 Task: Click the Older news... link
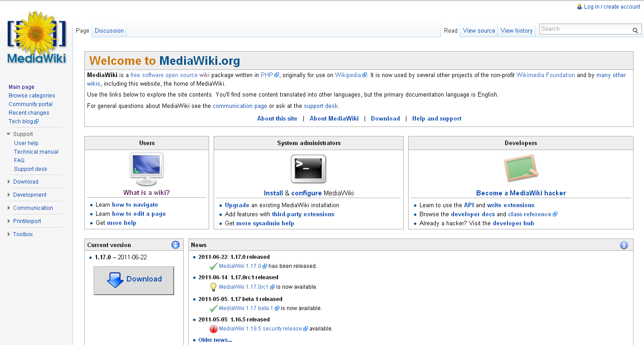click(x=215, y=340)
